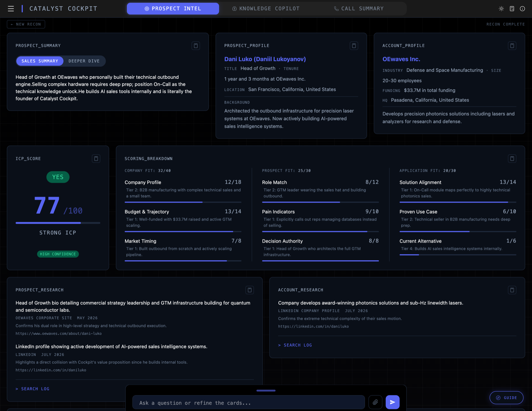The width and height of the screenshot is (532, 411).
Task: Click the 'Decision Authority' row title
Action: point(283,241)
